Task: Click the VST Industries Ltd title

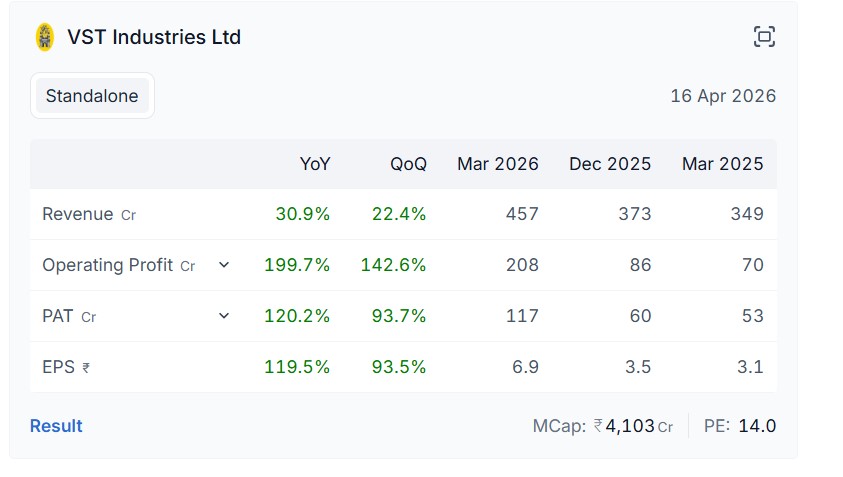Action: 154,37
